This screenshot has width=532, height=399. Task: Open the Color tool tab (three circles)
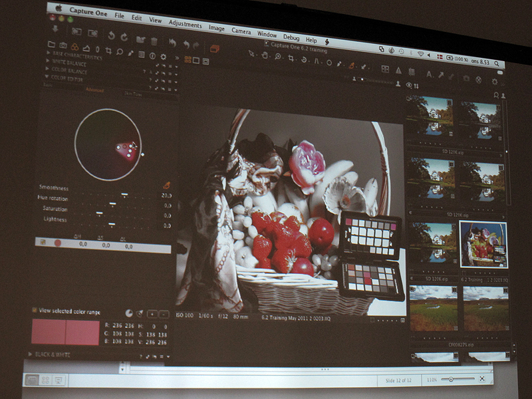click(75, 47)
